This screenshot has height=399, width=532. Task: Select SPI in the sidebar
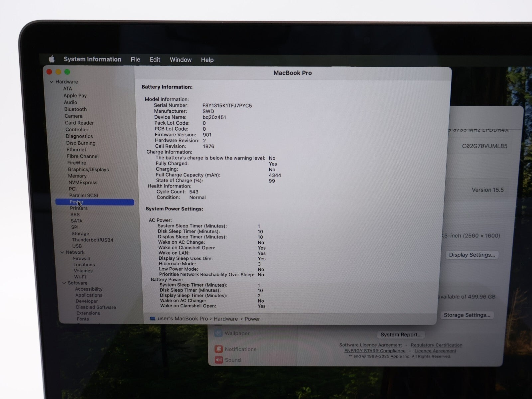pyautogui.click(x=75, y=227)
